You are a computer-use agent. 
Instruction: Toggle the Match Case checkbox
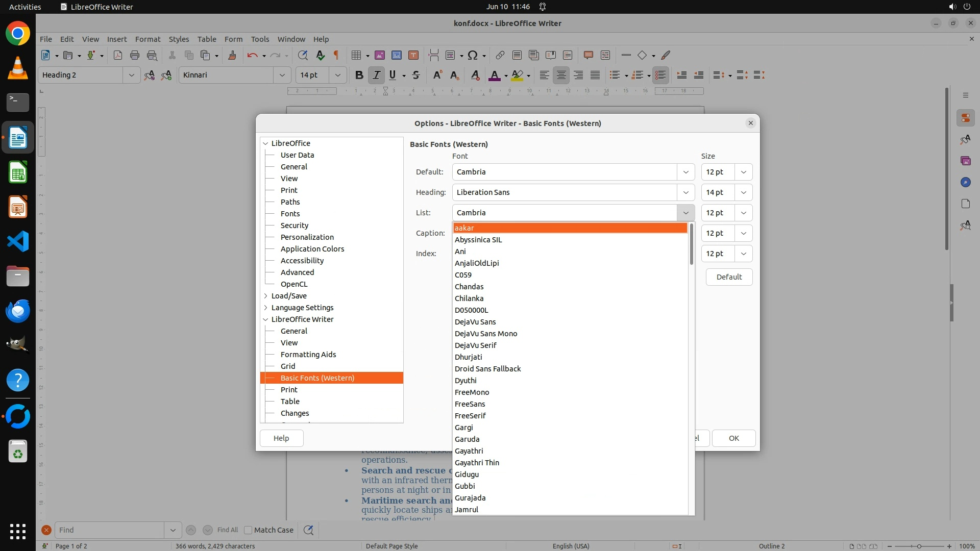(x=248, y=530)
